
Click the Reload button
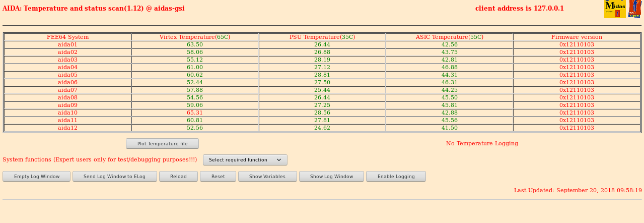point(178,177)
